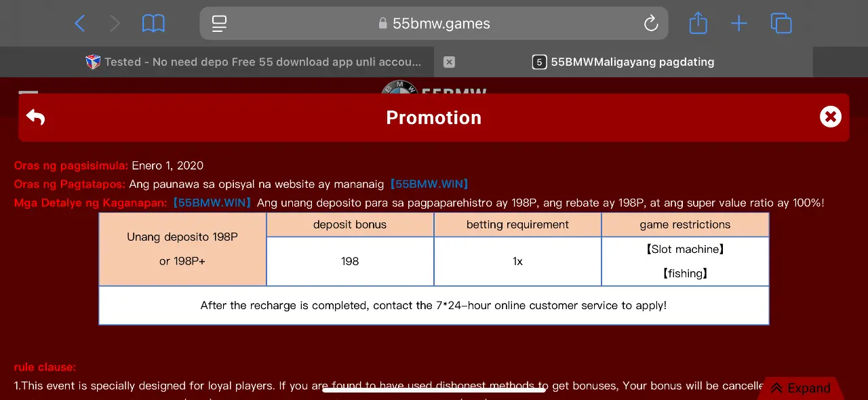Open Safari bookmarks book icon
This screenshot has width=868, height=400.
coord(153,24)
